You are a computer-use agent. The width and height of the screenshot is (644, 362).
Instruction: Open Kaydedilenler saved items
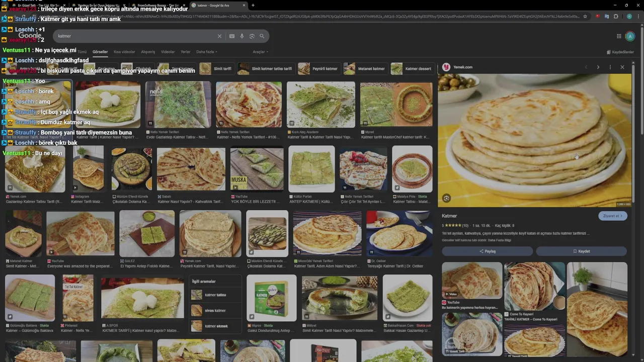620,52
